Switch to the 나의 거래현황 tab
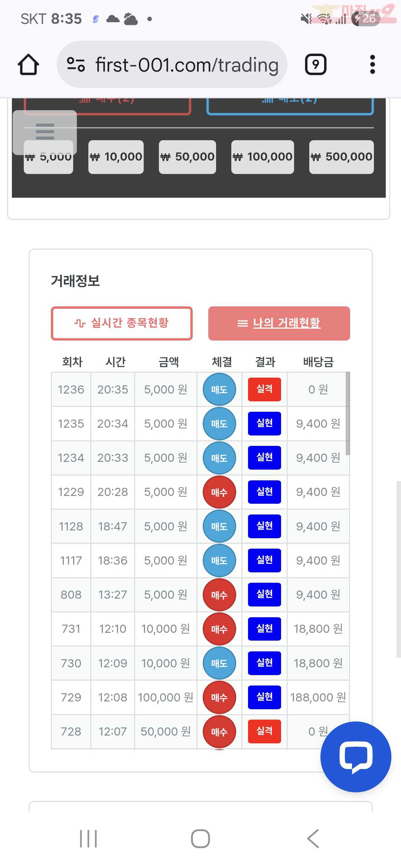 279,323
